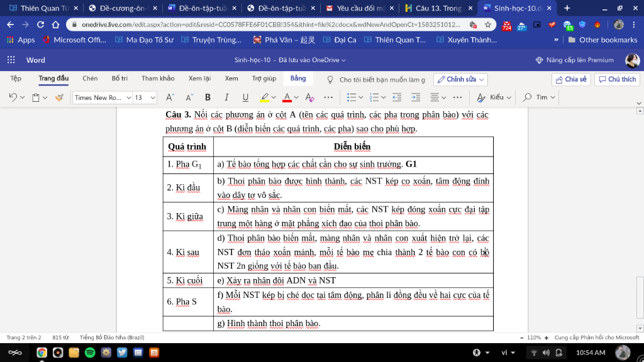Screen dimensions: 644x362
Task: Switch to Chèn ribbon tab
Action: (x=90, y=79)
